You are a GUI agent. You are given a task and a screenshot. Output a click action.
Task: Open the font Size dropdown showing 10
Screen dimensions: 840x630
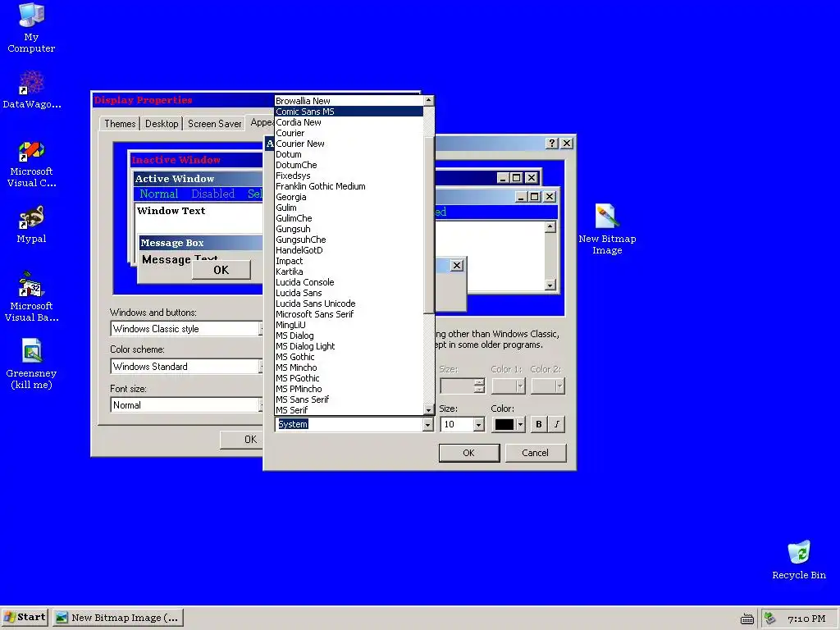(478, 424)
